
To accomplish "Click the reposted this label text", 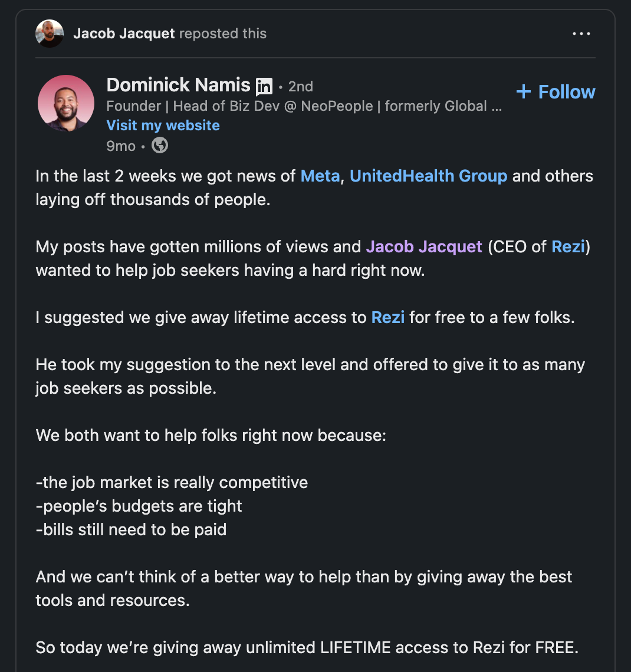I will pyautogui.click(x=223, y=34).
